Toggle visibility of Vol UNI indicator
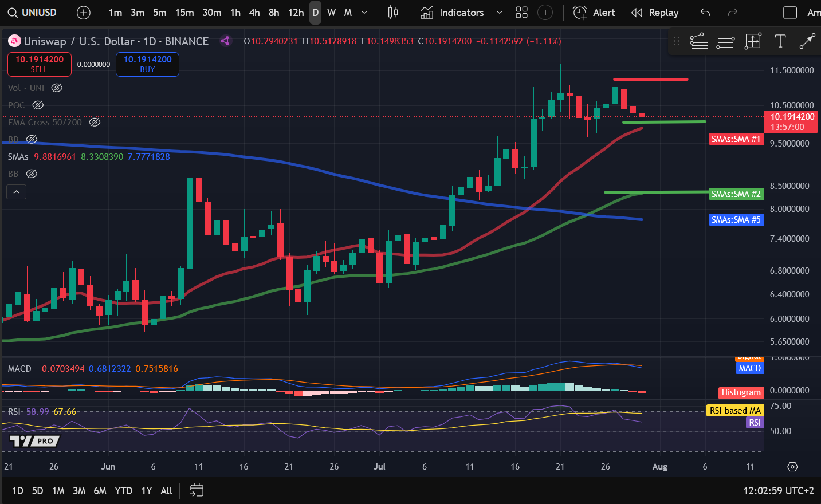The image size is (821, 504). tap(57, 88)
